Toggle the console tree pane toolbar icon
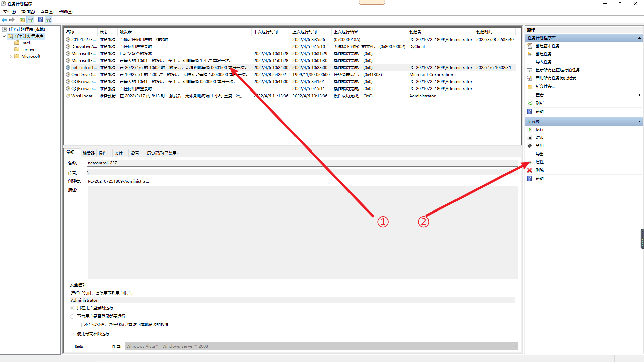 31,20
